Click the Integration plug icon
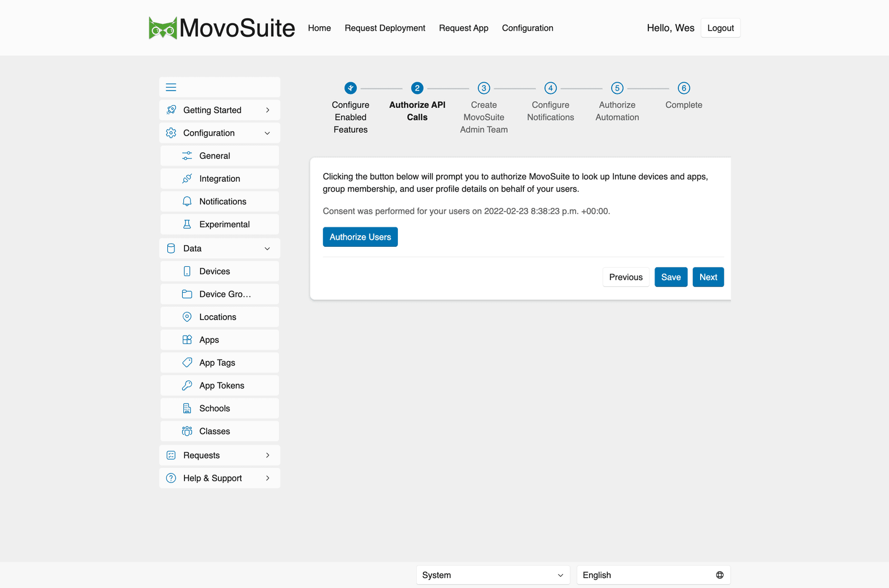Image resolution: width=889 pixels, height=588 pixels. click(187, 178)
